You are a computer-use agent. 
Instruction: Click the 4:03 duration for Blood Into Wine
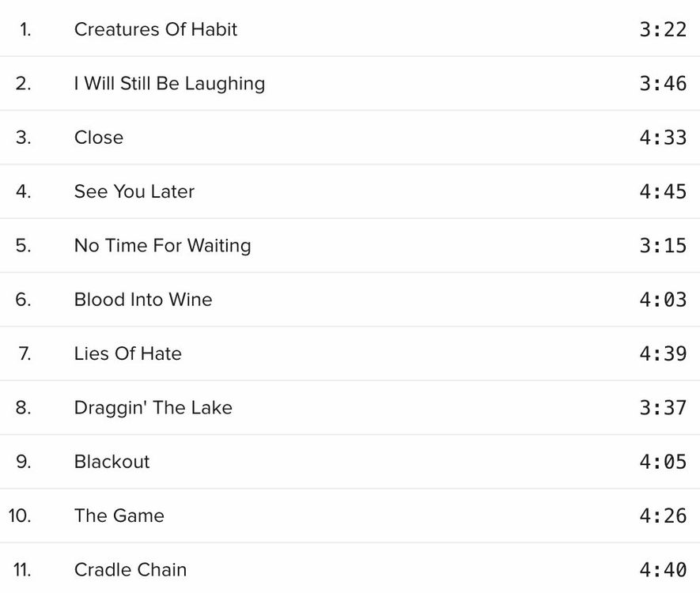coord(663,300)
